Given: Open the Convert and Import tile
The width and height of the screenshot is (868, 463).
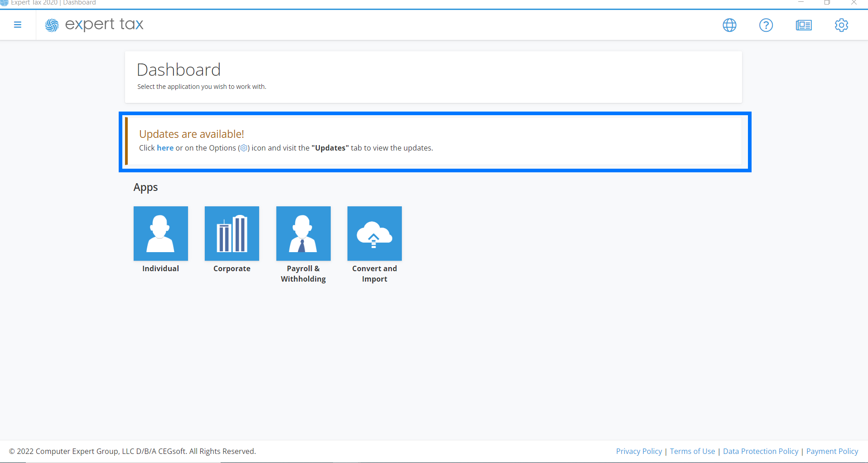Looking at the screenshot, I should tap(375, 234).
